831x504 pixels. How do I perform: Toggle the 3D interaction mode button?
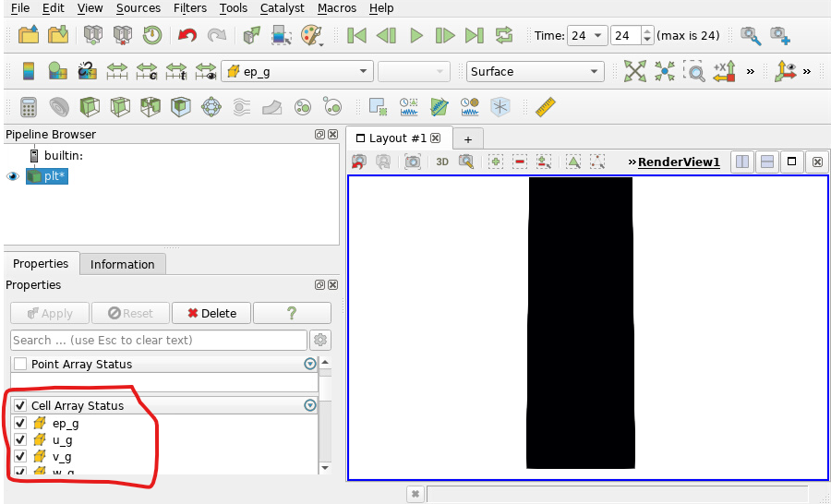442,162
